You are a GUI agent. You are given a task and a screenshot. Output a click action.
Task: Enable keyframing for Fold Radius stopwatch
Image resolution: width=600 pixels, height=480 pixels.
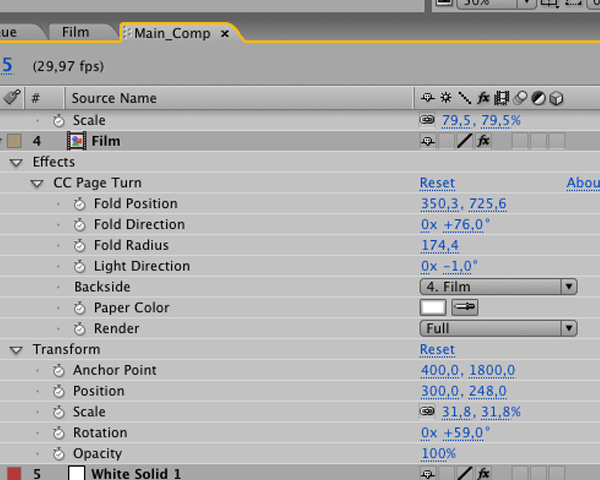(x=81, y=246)
